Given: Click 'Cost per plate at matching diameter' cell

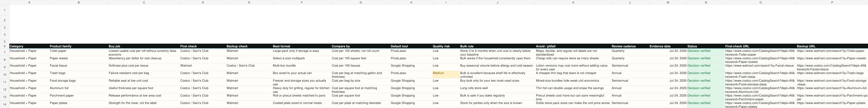Looking at the screenshot, I should click(361, 104).
